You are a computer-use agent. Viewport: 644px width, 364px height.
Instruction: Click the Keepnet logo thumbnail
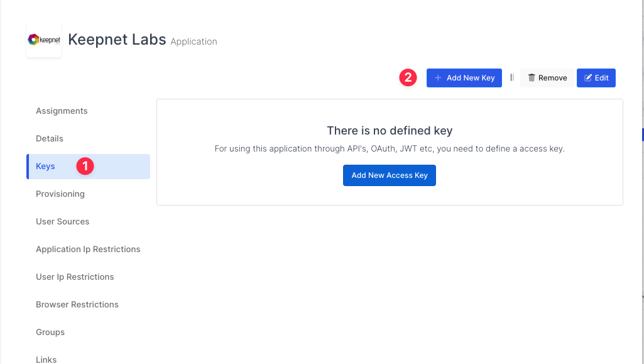point(44,40)
